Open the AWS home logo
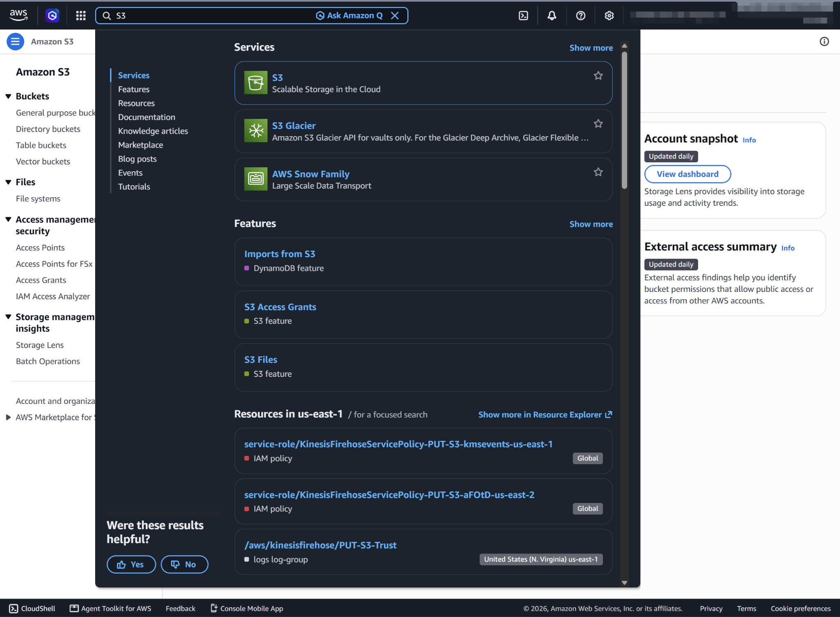The height and width of the screenshot is (617, 840). (x=18, y=15)
